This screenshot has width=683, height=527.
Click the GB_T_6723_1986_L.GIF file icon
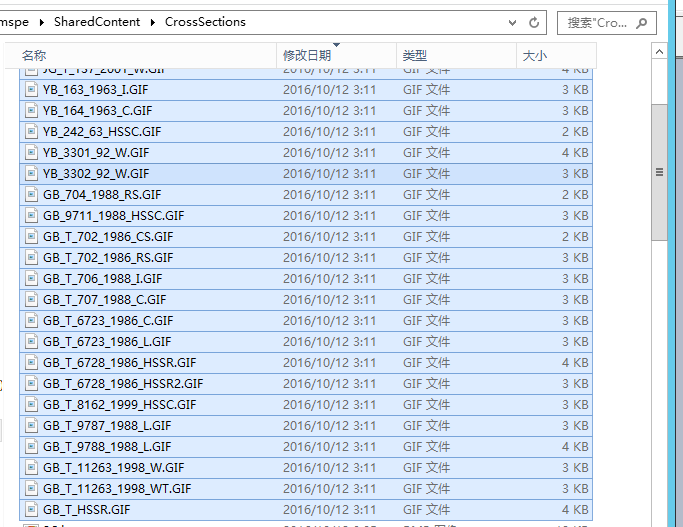pos(31,341)
